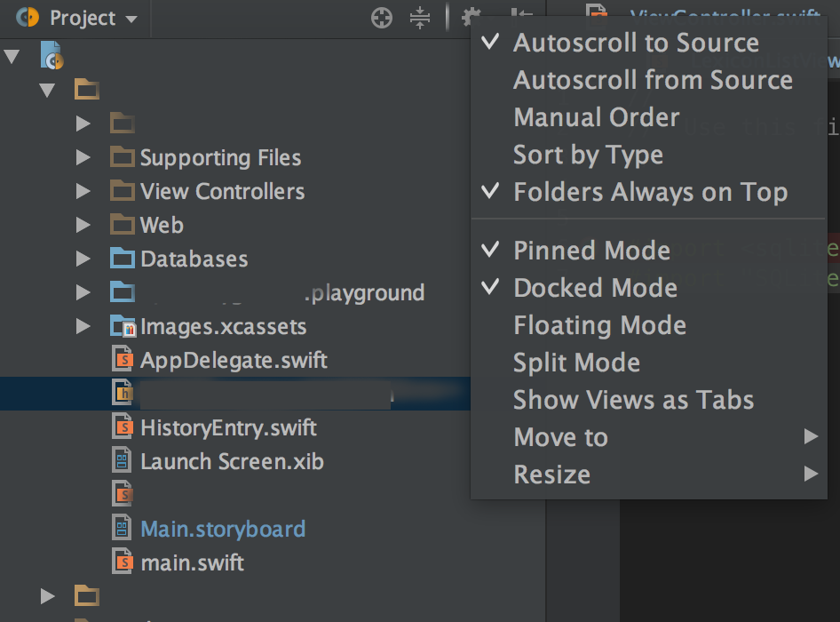Enable Floating Mode option
Viewport: 840px width, 622px height.
[599, 325]
